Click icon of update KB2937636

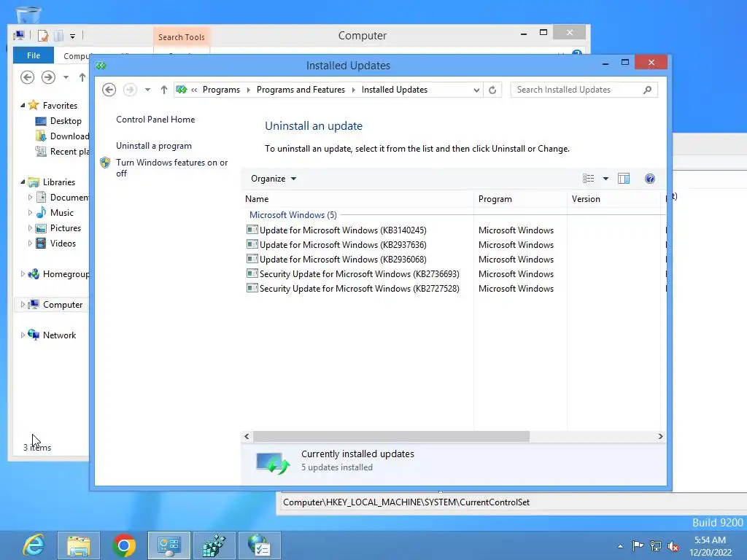[252, 245]
